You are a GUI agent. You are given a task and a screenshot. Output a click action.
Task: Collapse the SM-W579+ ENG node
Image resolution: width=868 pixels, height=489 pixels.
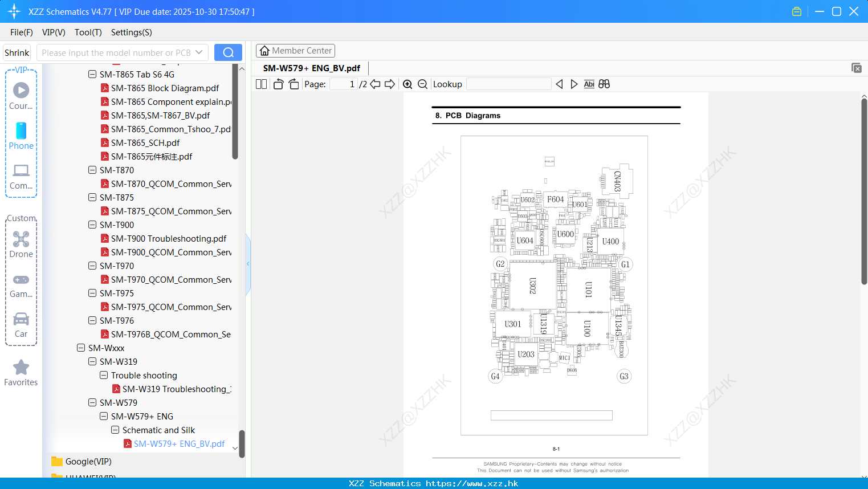click(104, 416)
